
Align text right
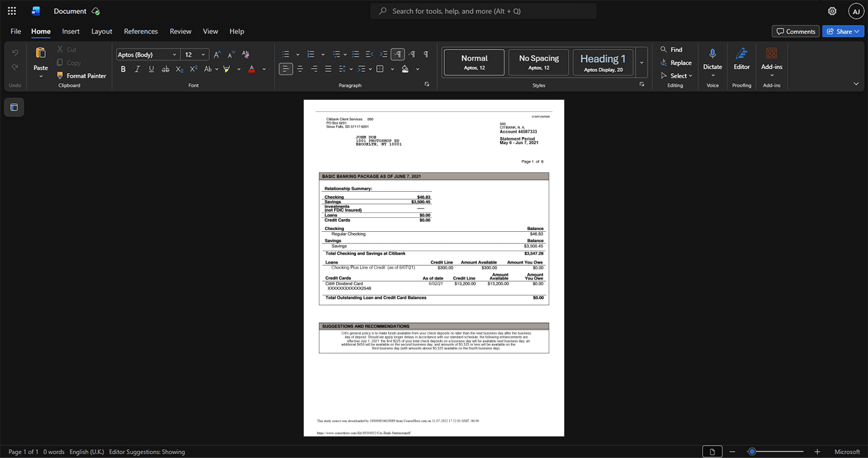[314, 69]
